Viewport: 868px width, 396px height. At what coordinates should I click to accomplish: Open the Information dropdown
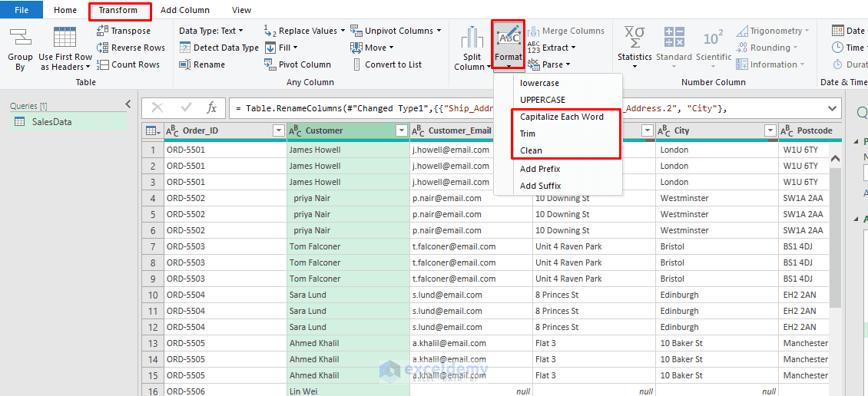pyautogui.click(x=770, y=64)
